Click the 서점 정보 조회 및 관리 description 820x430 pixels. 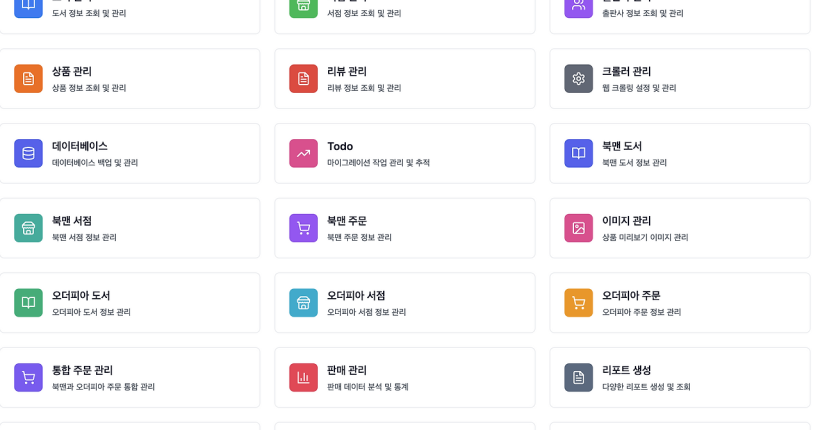tap(364, 13)
